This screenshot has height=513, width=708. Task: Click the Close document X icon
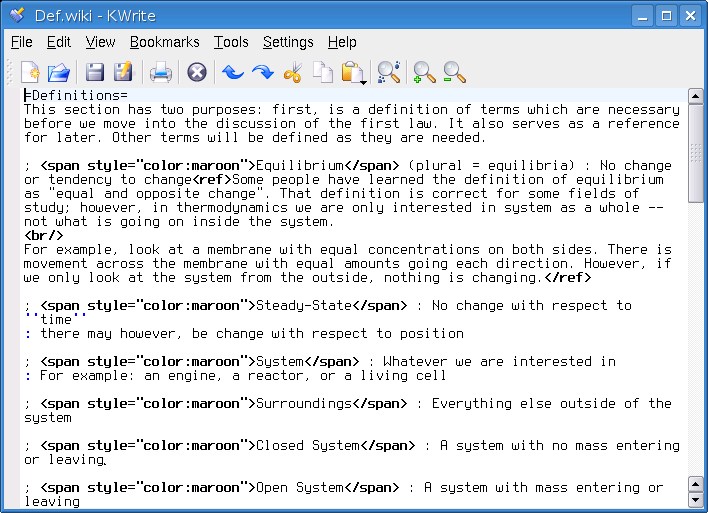click(x=197, y=72)
